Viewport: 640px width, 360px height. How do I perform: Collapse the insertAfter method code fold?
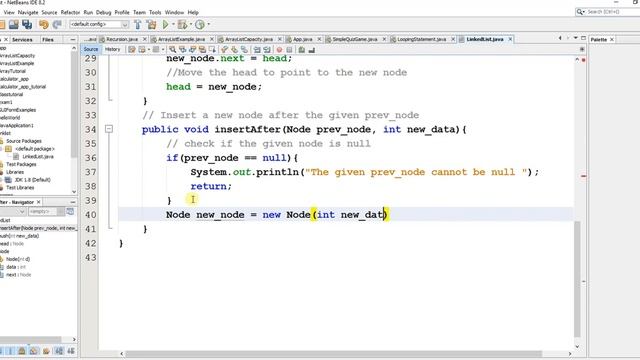click(x=109, y=129)
